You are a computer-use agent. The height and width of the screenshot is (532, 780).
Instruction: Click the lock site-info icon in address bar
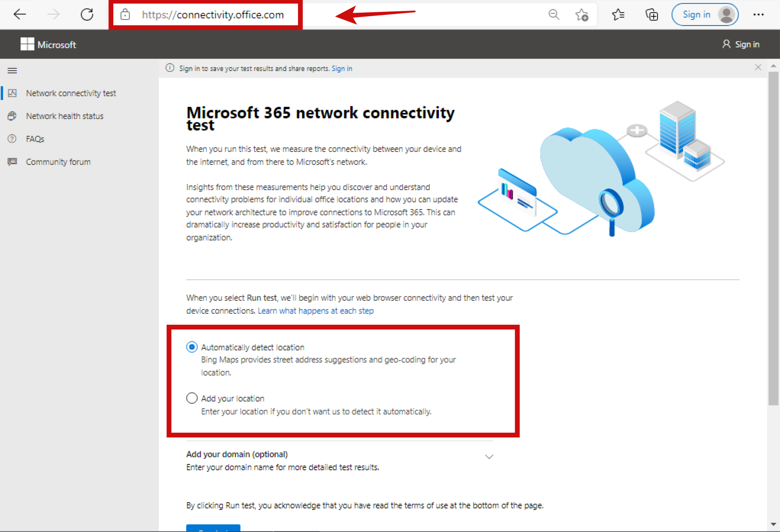click(x=125, y=15)
